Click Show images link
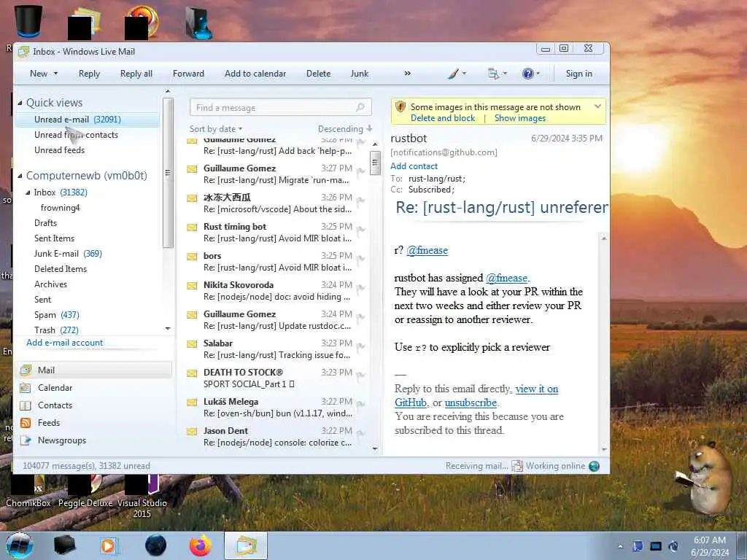This screenshot has width=747, height=560. tap(519, 118)
